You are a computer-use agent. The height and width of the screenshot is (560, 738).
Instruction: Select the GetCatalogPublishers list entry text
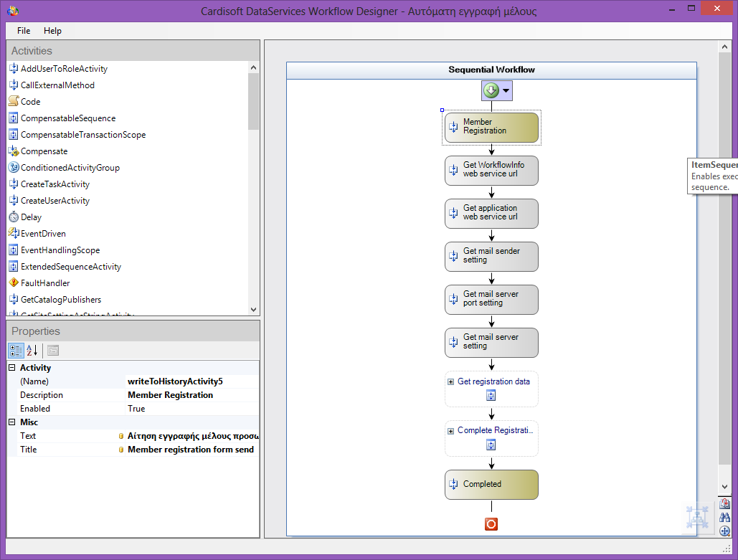(x=61, y=299)
